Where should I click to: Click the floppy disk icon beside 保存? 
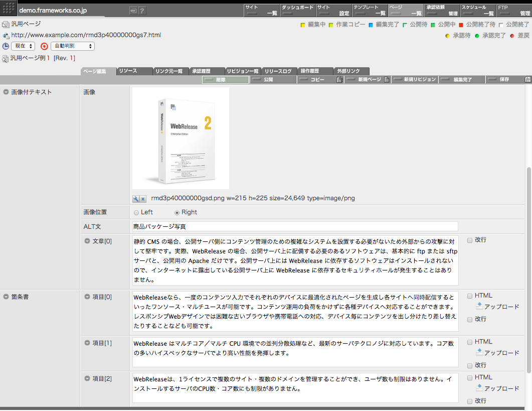coord(527,79)
